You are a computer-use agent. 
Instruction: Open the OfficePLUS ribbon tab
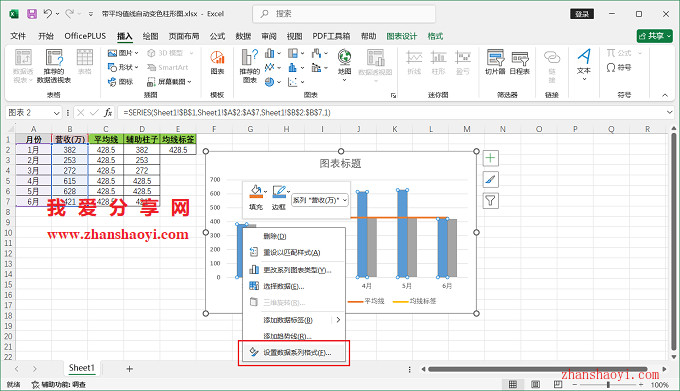[85, 36]
